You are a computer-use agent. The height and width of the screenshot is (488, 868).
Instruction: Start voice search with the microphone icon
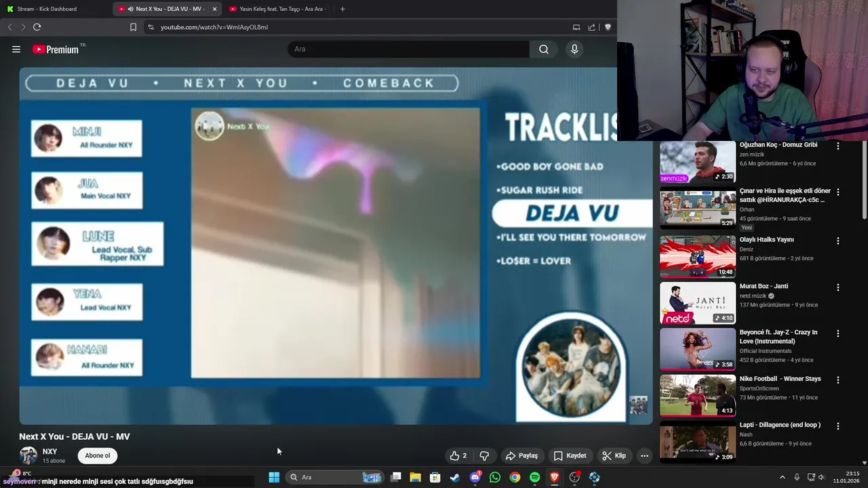[574, 49]
